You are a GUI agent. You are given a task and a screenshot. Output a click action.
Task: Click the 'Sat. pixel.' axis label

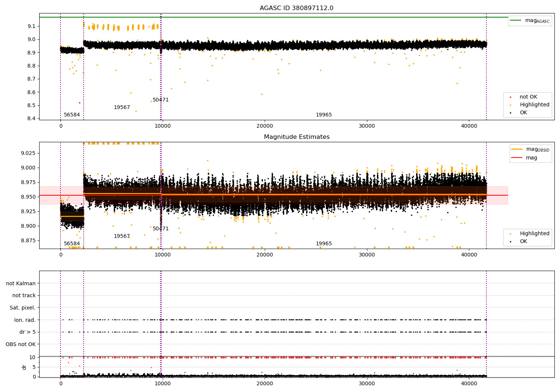click(23, 308)
